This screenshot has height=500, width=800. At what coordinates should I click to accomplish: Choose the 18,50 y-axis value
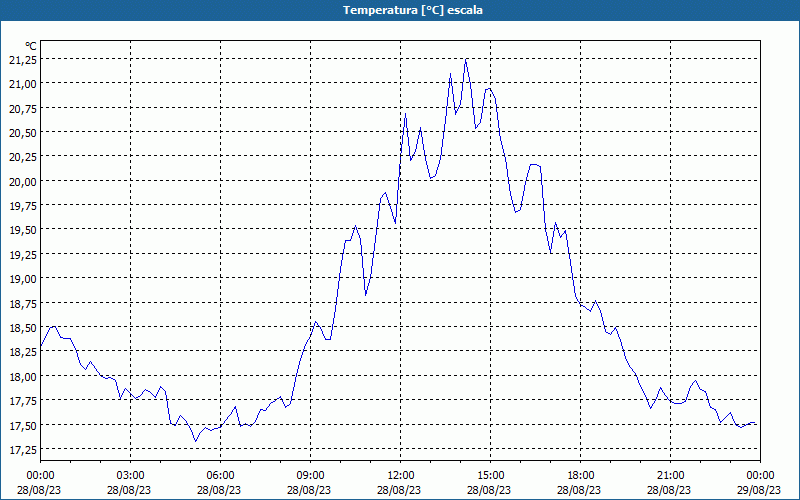(23, 328)
